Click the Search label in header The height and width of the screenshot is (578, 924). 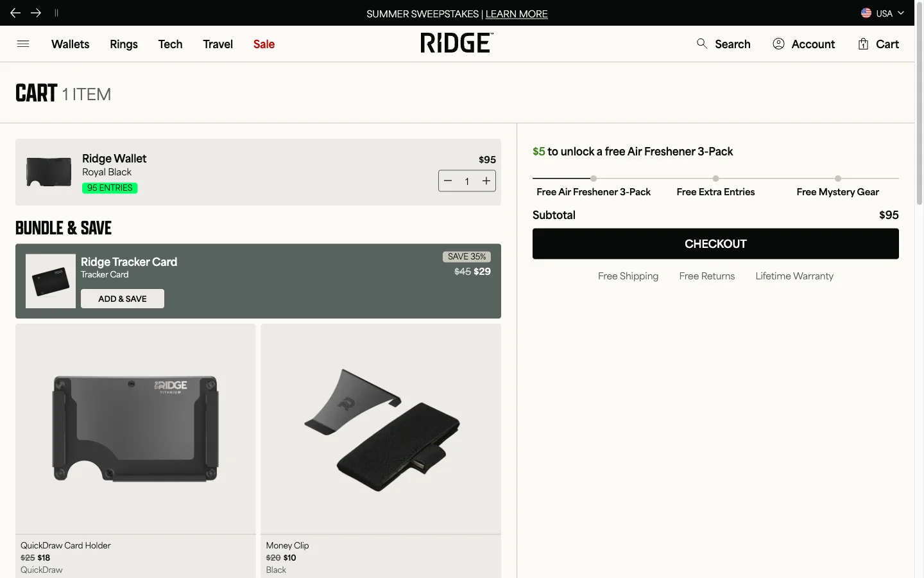(x=733, y=44)
